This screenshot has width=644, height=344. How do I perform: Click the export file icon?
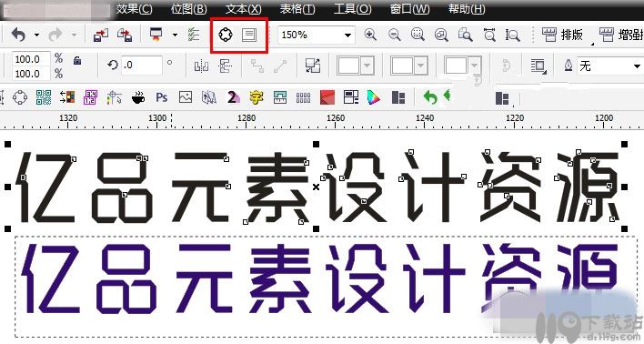[x=125, y=35]
